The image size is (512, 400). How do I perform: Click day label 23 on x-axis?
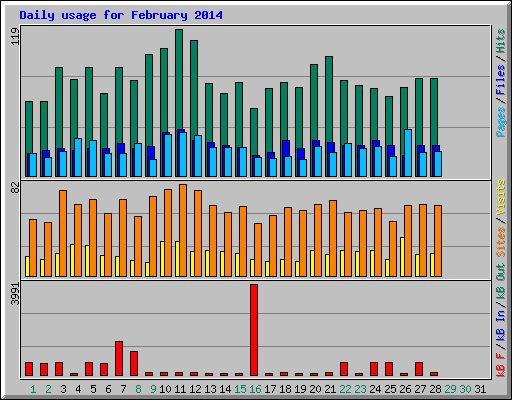[x=360, y=389]
